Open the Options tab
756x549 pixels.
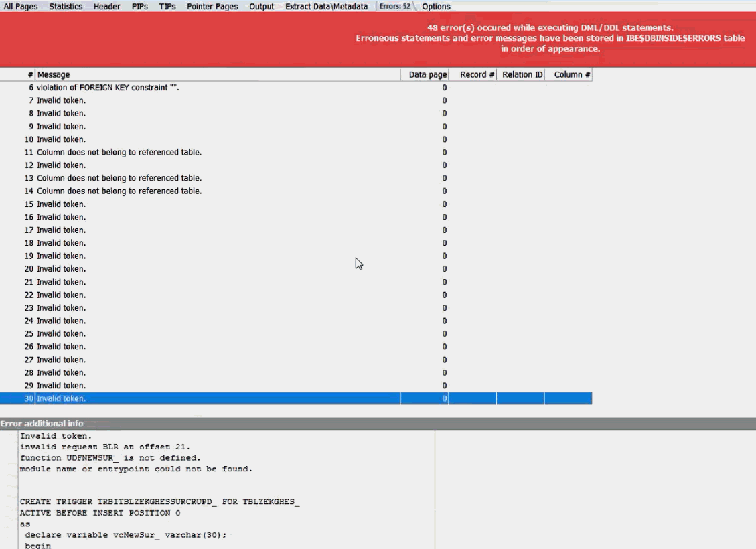pos(436,6)
